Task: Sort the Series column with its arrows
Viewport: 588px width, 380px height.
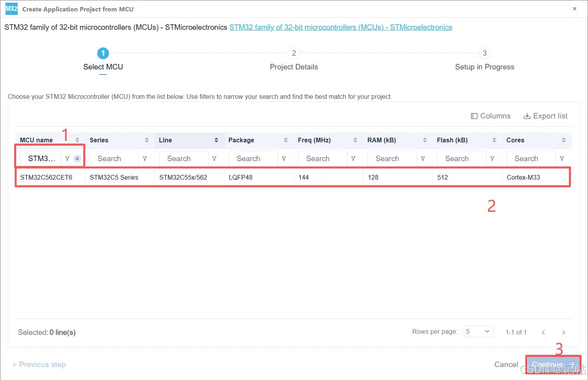Action: tap(147, 140)
